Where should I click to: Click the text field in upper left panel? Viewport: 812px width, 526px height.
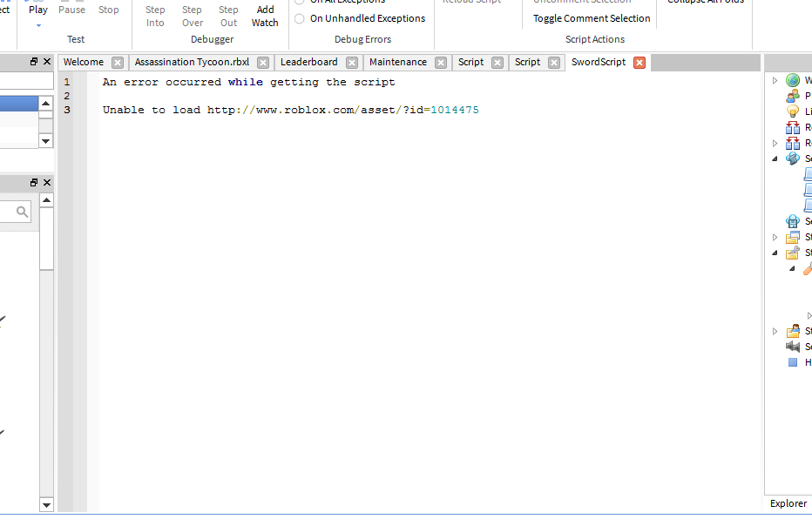[x=26, y=80]
